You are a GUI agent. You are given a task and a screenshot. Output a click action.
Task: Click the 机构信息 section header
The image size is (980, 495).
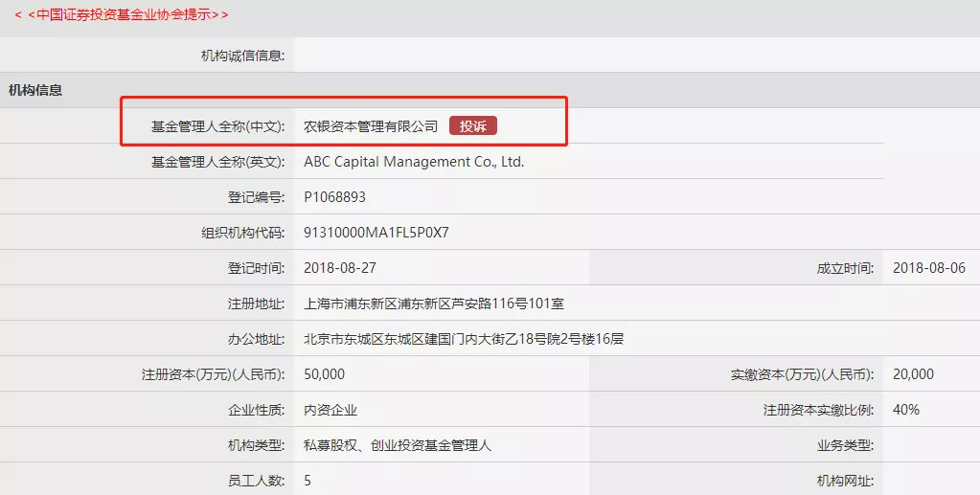point(35,91)
